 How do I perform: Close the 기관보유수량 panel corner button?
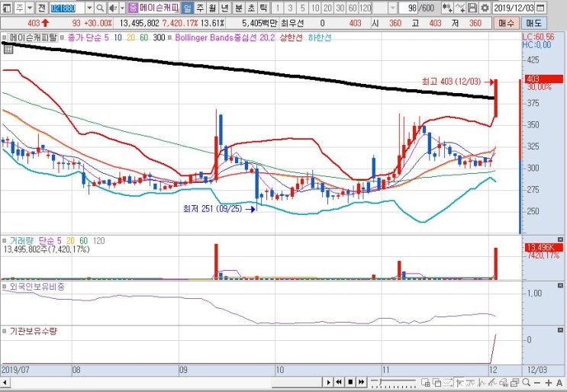pyautogui.click(x=560, y=330)
